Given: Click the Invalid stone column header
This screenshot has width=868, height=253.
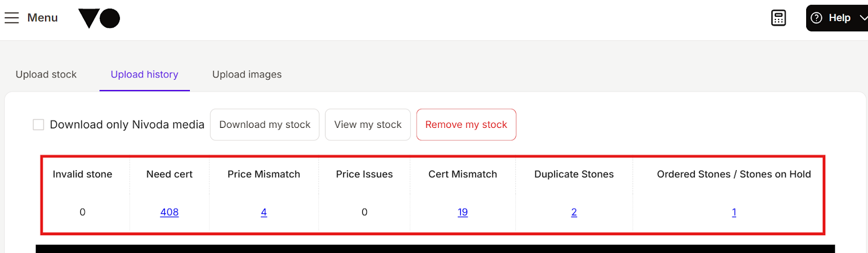Looking at the screenshot, I should tap(82, 174).
